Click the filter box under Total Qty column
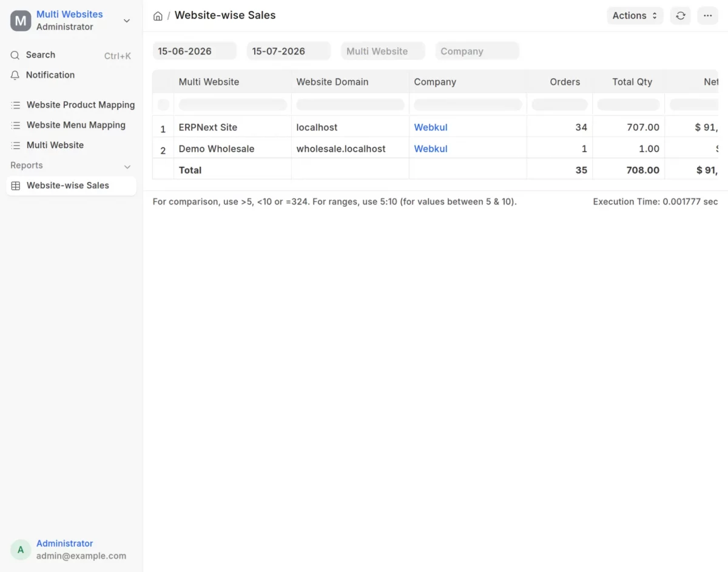The image size is (728, 572). pos(629,105)
